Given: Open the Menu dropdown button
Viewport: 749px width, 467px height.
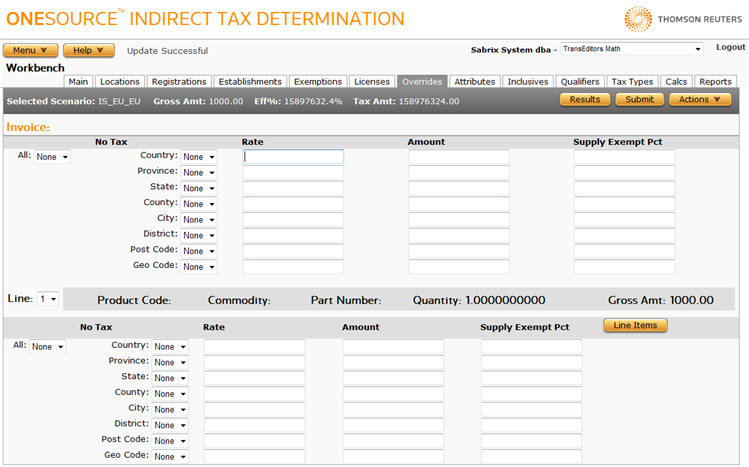Looking at the screenshot, I should pyautogui.click(x=30, y=50).
